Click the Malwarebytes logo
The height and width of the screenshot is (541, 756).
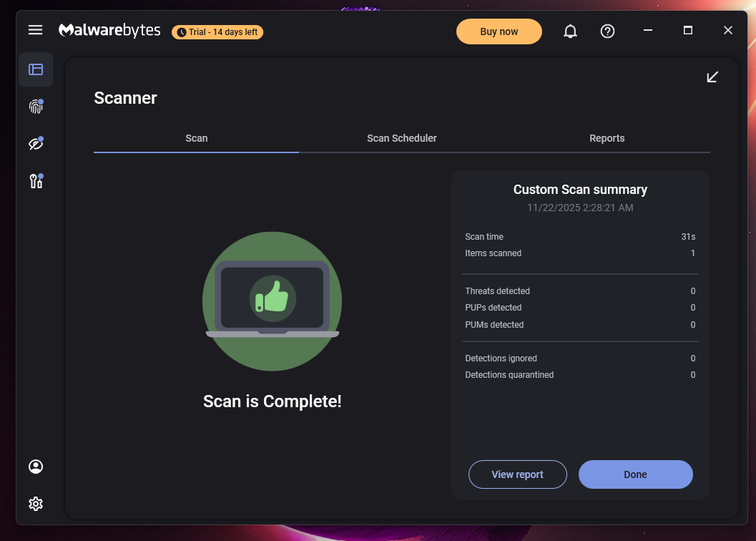(109, 30)
